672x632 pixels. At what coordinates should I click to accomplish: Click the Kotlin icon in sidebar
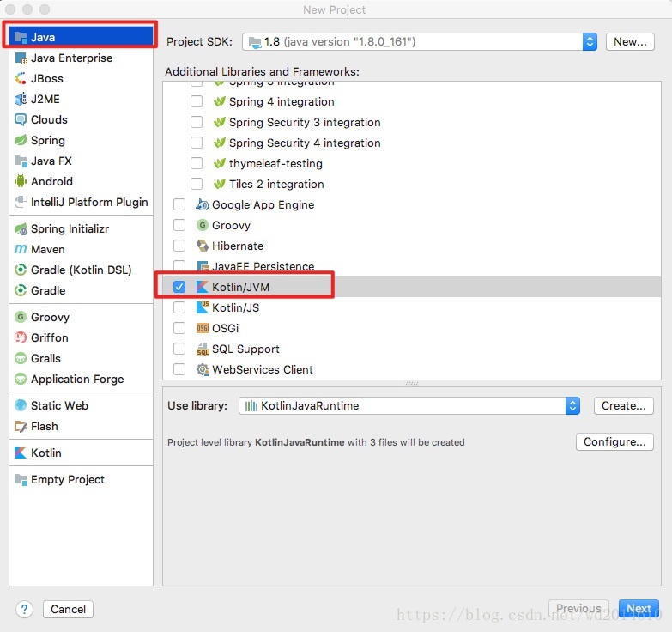click(x=21, y=453)
